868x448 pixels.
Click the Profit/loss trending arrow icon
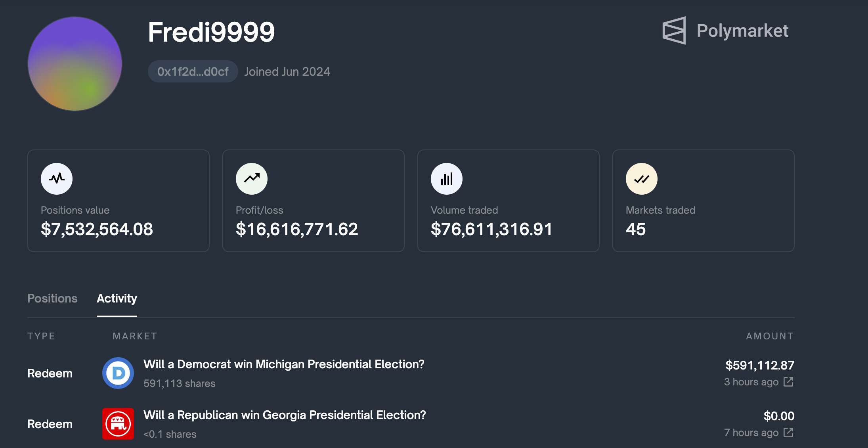pyautogui.click(x=252, y=179)
